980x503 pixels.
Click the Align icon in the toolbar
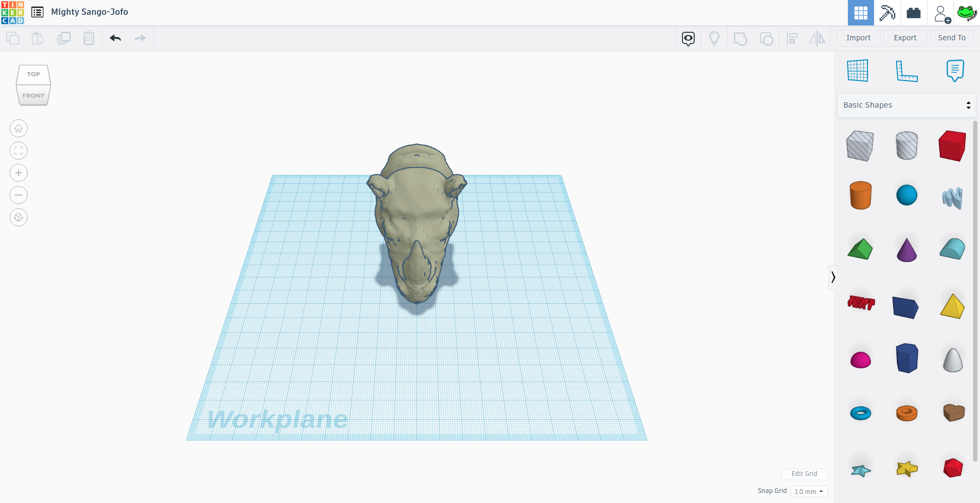[x=792, y=38]
